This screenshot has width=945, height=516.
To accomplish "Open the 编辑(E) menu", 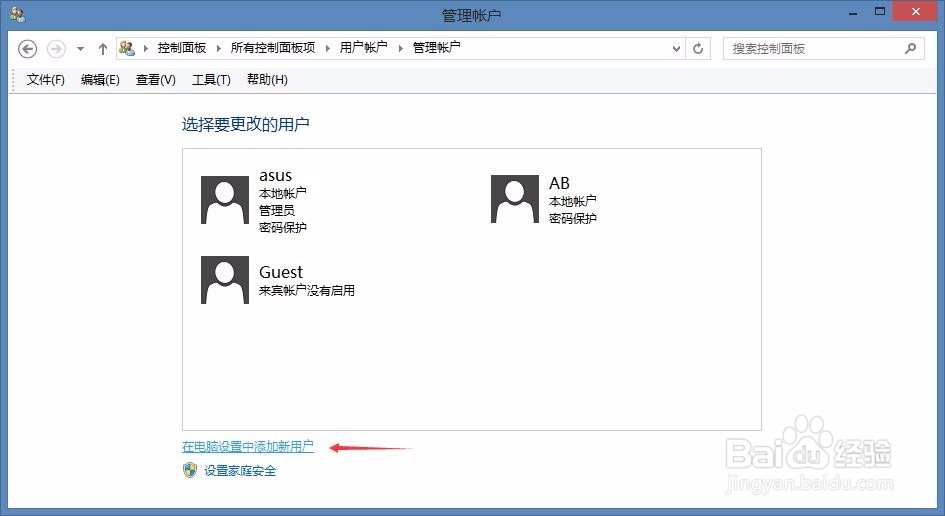I will tap(100, 80).
